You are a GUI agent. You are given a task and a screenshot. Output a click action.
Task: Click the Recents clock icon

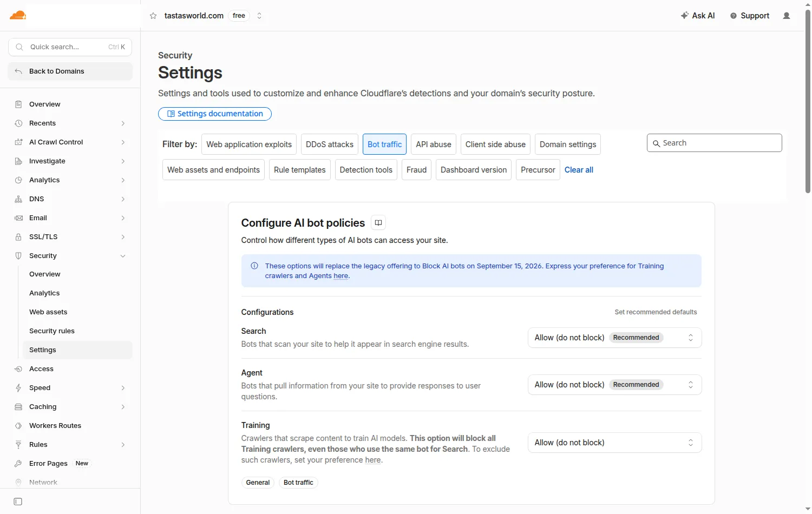tap(18, 123)
